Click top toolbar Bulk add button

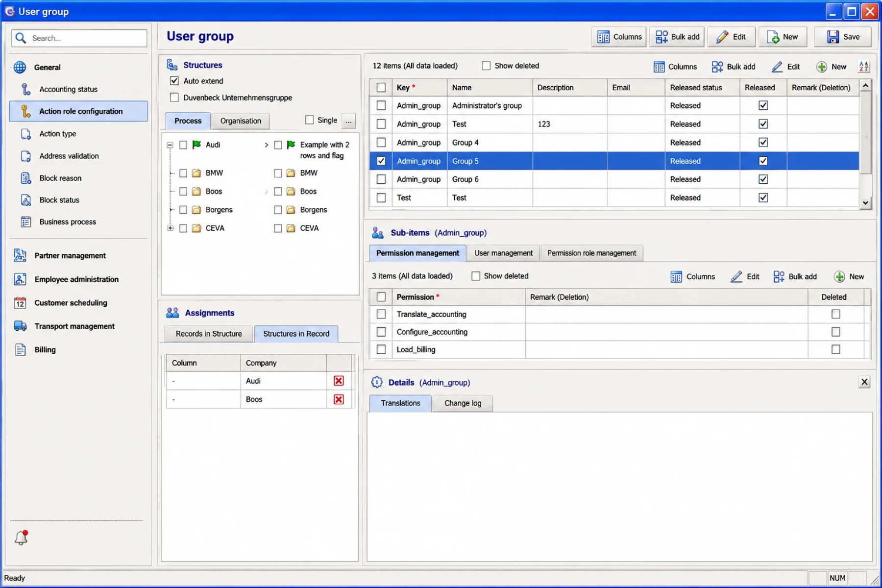pyautogui.click(x=677, y=37)
